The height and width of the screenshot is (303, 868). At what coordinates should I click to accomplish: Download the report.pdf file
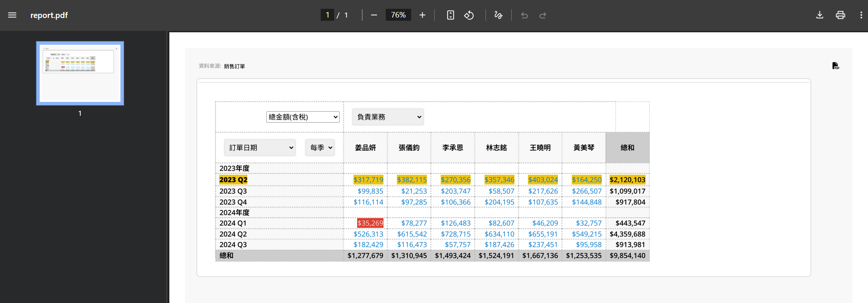[x=820, y=15]
